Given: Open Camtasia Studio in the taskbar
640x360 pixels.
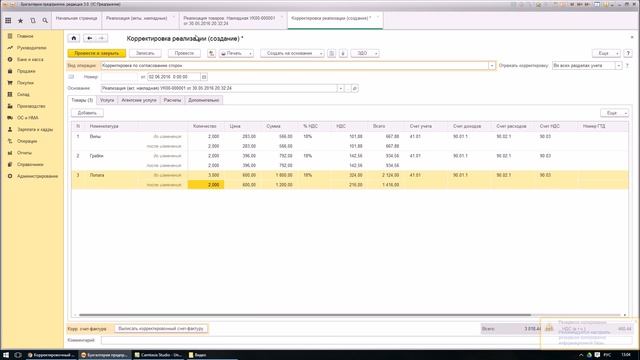Looking at the screenshot, I should pyautogui.click(x=158, y=355).
